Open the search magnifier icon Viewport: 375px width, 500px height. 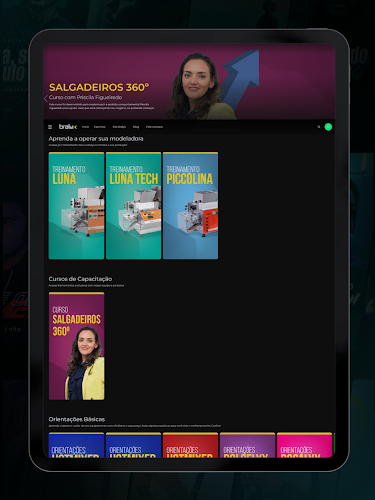pyautogui.click(x=319, y=127)
